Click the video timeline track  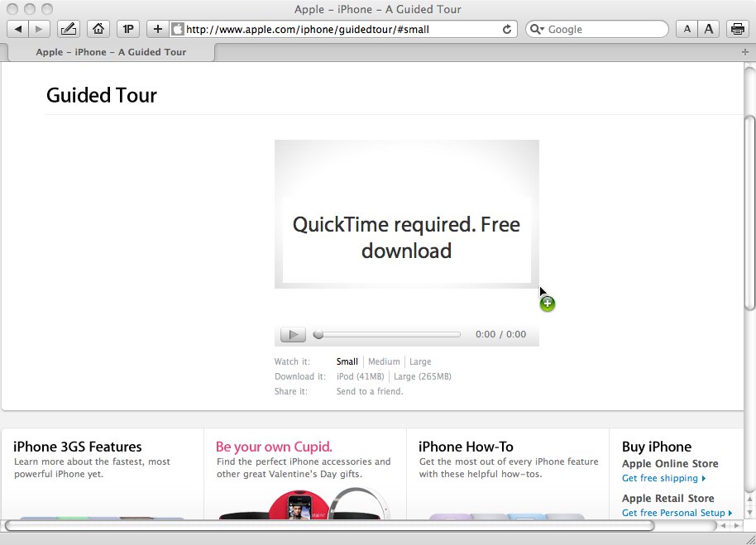pyautogui.click(x=387, y=334)
